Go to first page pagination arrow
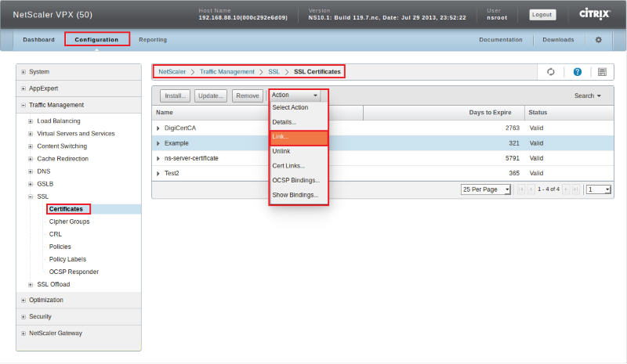627x364 pixels. click(521, 189)
